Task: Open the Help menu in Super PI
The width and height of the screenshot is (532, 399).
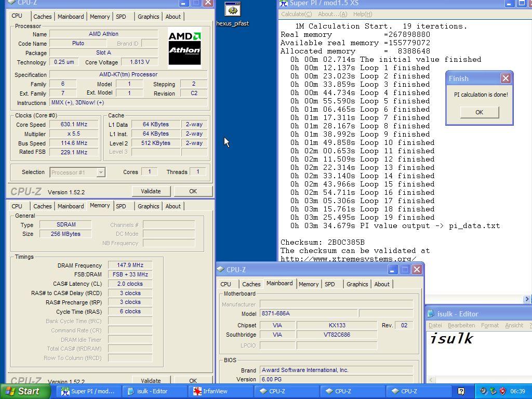Action: click(362, 14)
